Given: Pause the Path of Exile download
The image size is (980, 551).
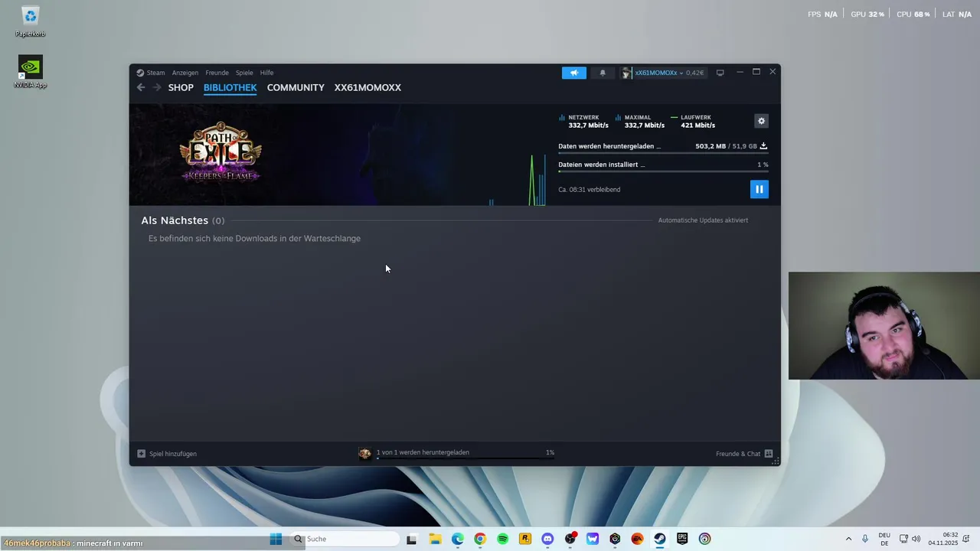Looking at the screenshot, I should 759,189.
